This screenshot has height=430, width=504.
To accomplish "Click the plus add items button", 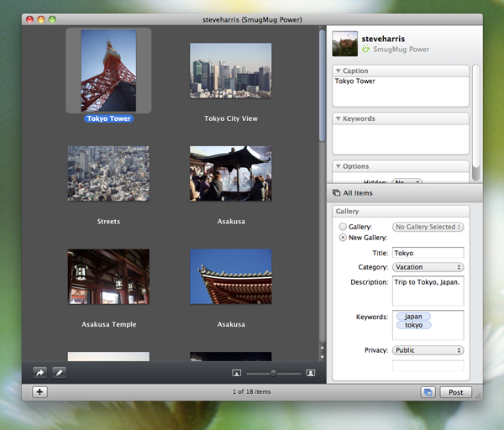I will click(x=39, y=392).
